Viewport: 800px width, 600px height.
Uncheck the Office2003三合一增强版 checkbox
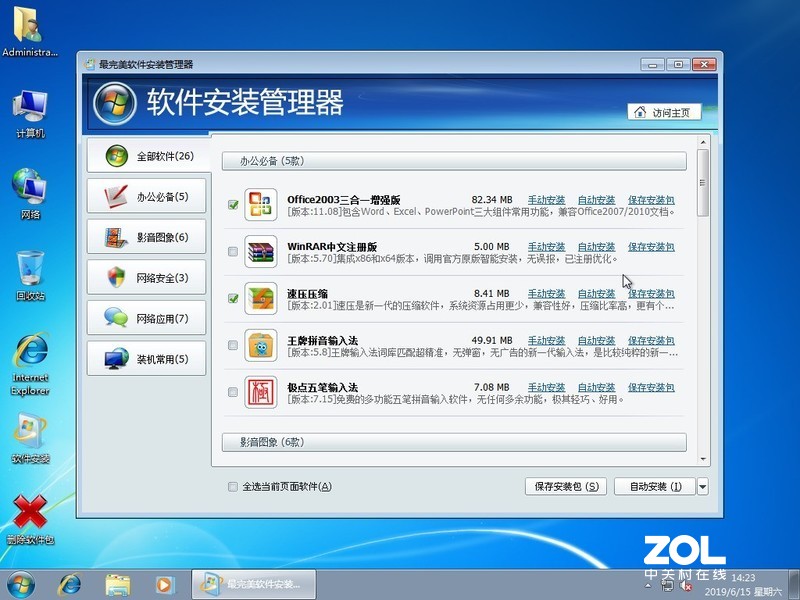click(232, 204)
